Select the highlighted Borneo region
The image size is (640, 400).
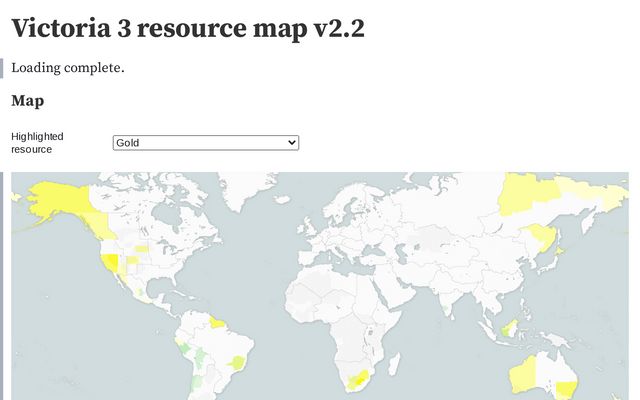click(x=508, y=327)
